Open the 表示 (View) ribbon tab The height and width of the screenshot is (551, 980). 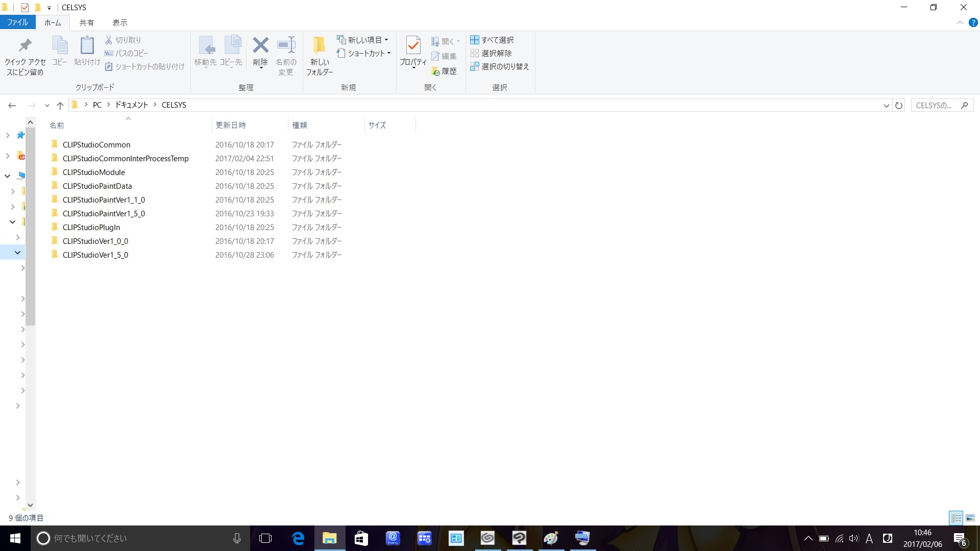pos(120,22)
